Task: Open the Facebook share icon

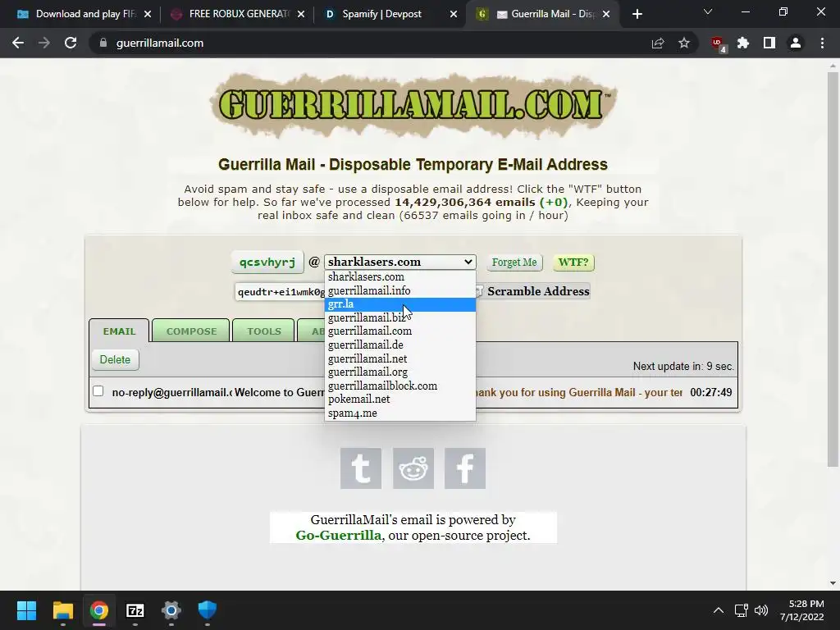Action: pos(465,468)
